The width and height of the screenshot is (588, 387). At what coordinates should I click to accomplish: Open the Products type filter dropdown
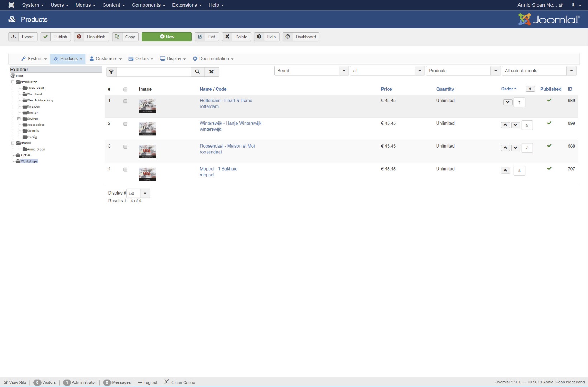pyautogui.click(x=463, y=71)
